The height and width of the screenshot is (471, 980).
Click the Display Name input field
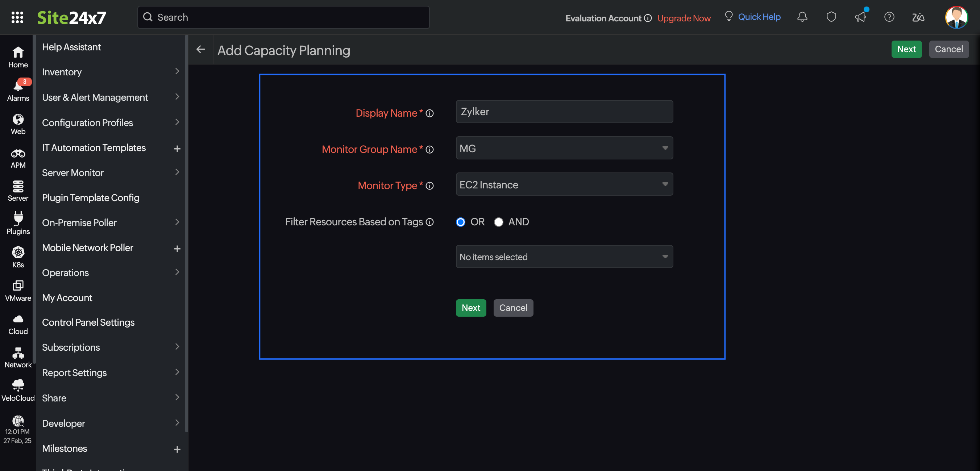[x=564, y=112]
